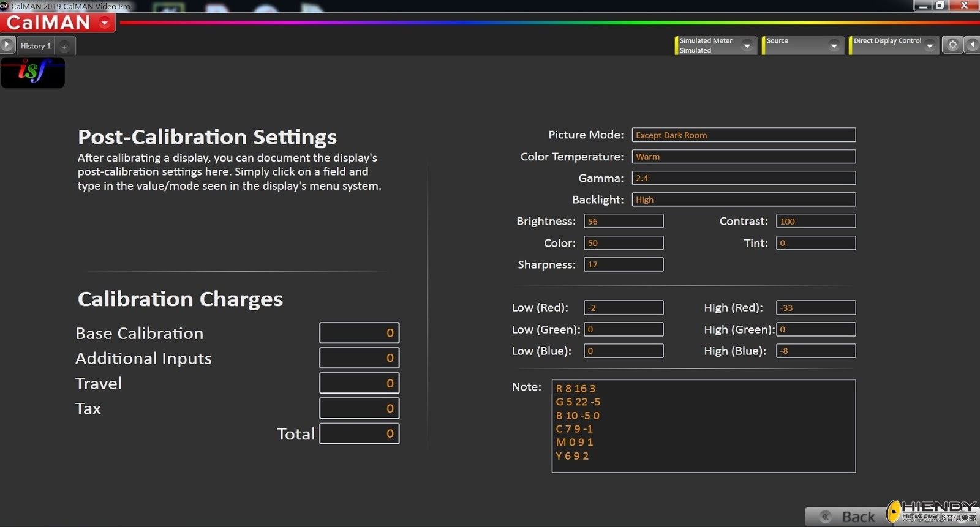Viewport: 980px width, 527px height.
Task: Edit the Brightness value field
Action: pos(624,222)
